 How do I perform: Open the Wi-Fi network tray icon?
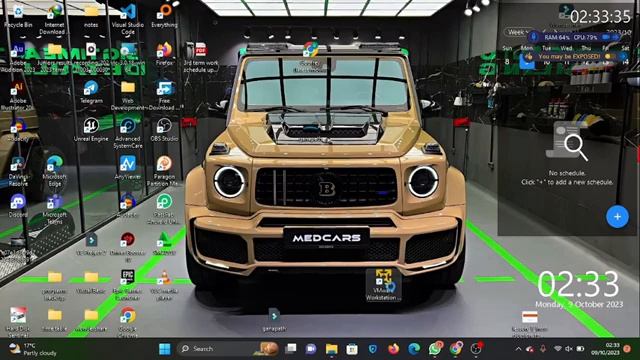coord(558,349)
